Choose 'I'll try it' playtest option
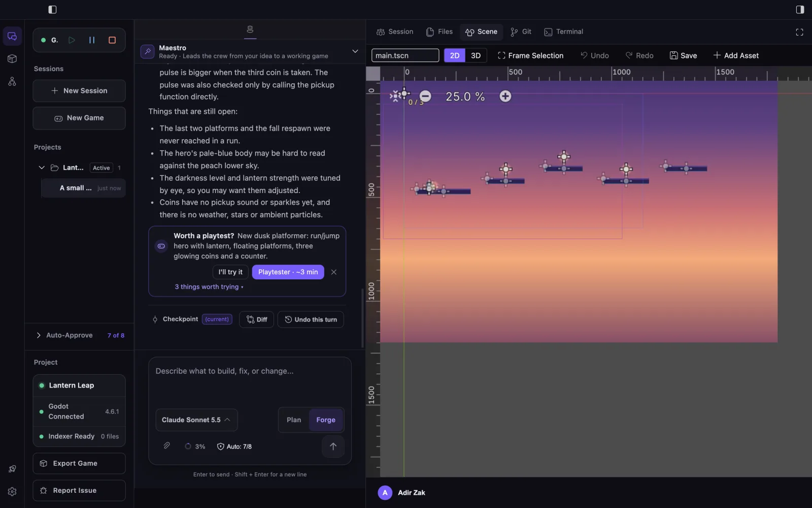 pos(230,272)
